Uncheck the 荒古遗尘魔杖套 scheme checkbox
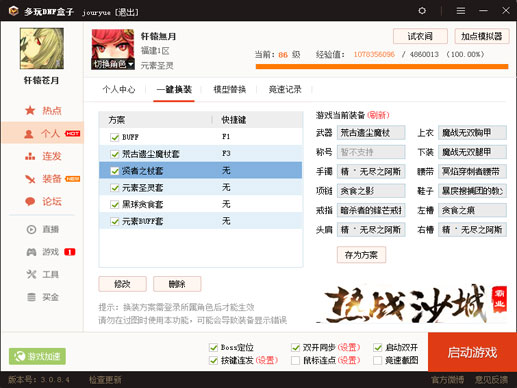Viewport: 517px width, 388px height. coord(115,154)
